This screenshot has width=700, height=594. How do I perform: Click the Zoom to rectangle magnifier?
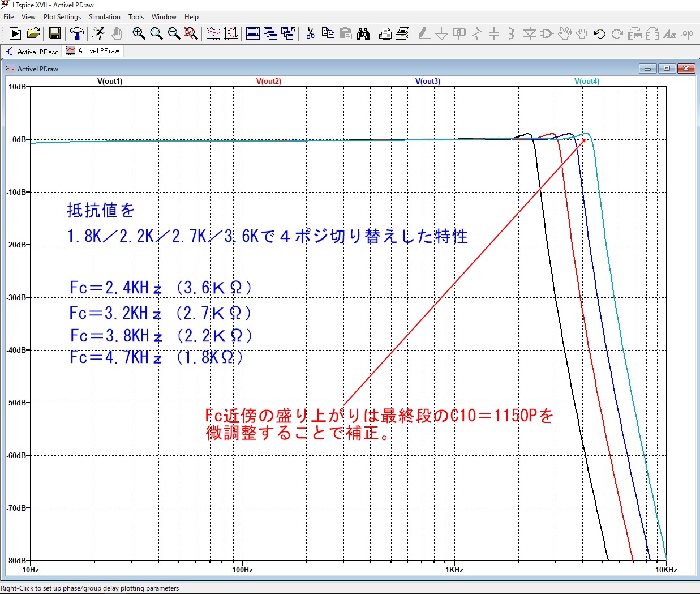[x=139, y=33]
